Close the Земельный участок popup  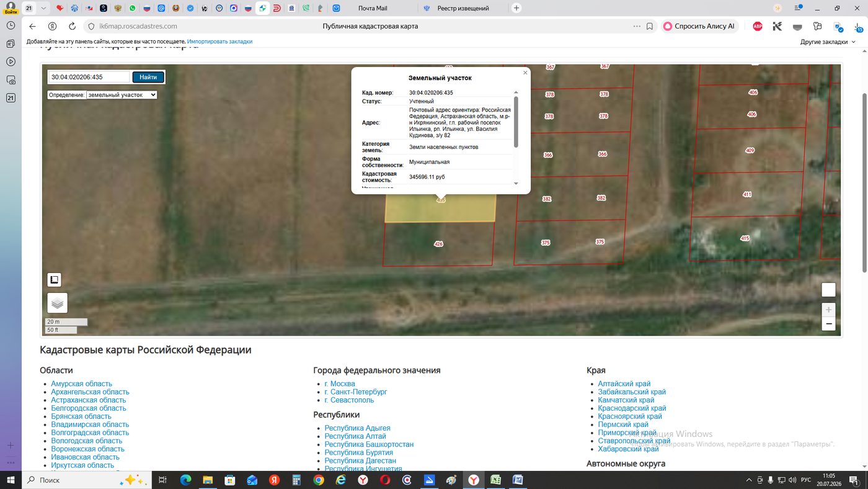[x=525, y=73]
